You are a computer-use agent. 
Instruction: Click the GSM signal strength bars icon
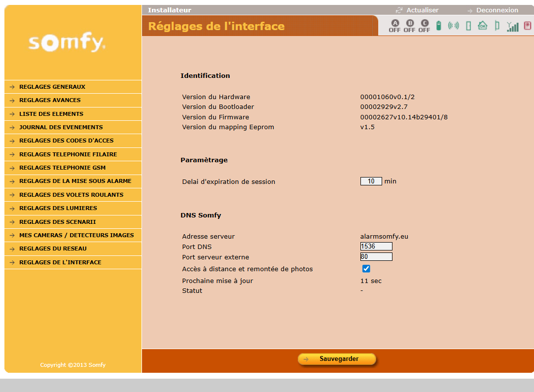(512, 26)
